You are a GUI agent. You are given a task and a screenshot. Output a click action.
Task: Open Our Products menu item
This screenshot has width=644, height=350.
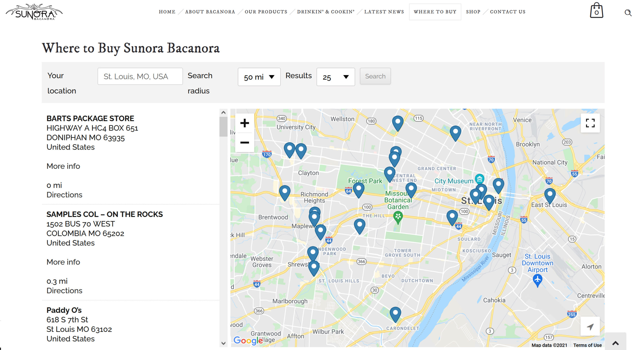266,12
